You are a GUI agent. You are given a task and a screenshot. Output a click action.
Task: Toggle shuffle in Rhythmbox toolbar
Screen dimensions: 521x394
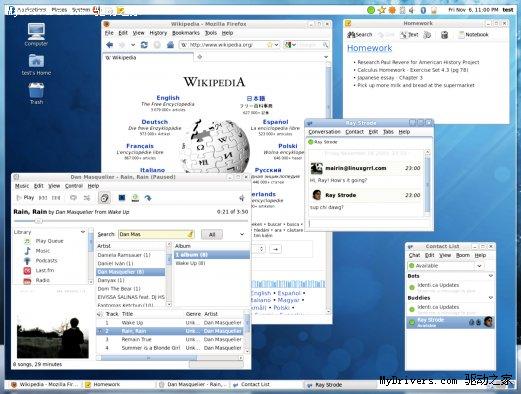[87, 198]
